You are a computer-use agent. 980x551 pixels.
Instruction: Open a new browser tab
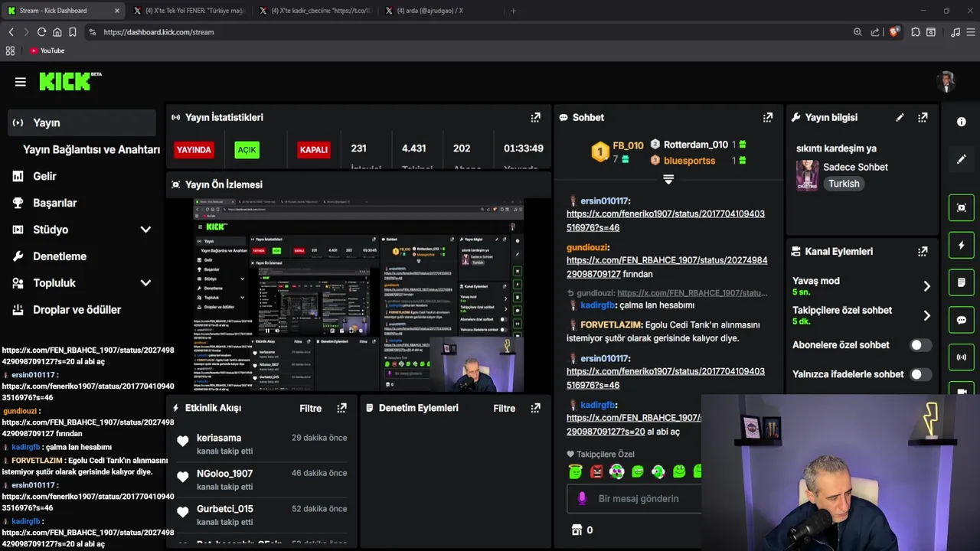tap(513, 11)
